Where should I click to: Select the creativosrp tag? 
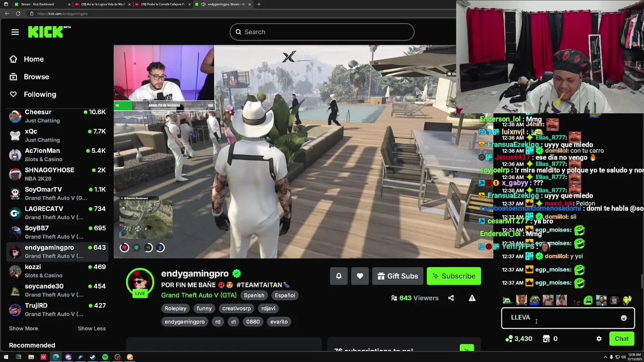(236, 309)
